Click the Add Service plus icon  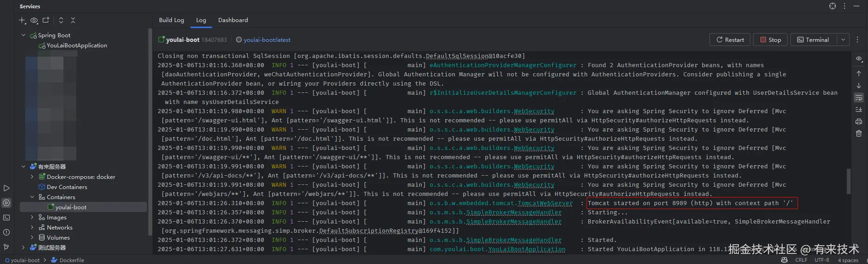22,20
